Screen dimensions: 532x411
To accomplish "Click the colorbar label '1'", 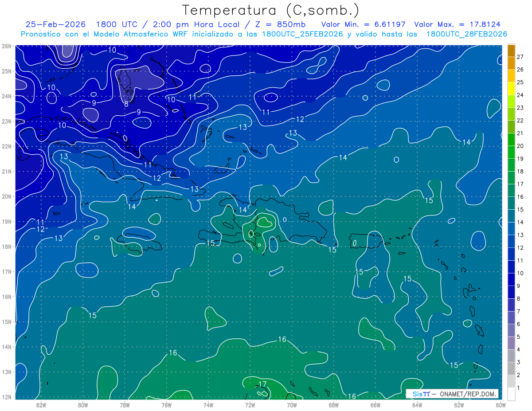I will click(519, 388).
